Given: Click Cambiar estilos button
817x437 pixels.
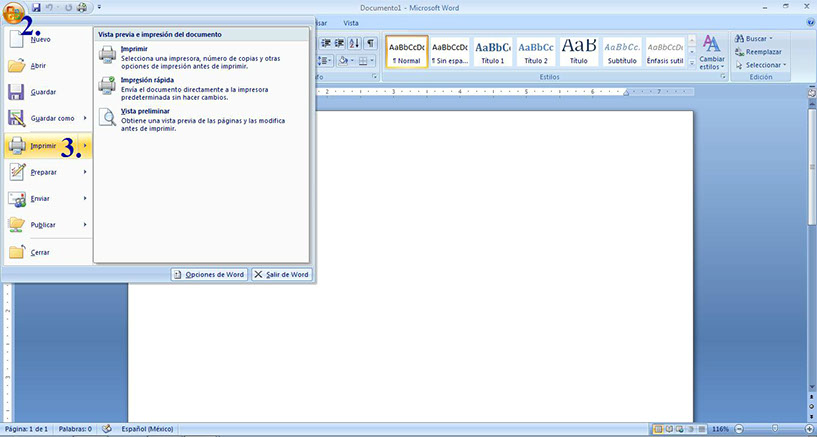Looking at the screenshot, I should tap(712, 52).
